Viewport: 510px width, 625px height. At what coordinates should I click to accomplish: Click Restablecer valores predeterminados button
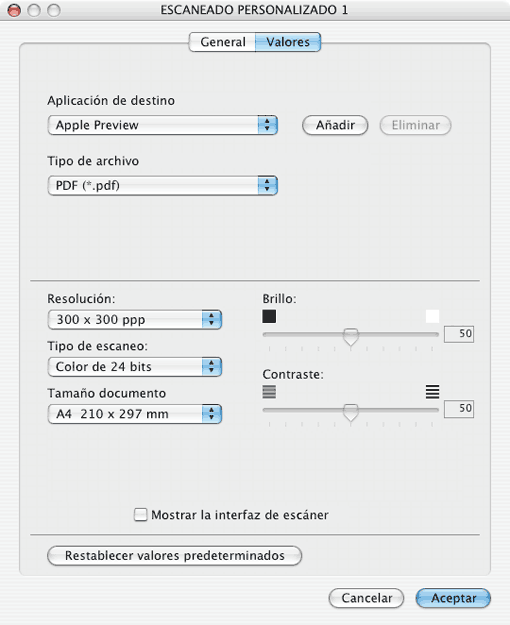(174, 556)
